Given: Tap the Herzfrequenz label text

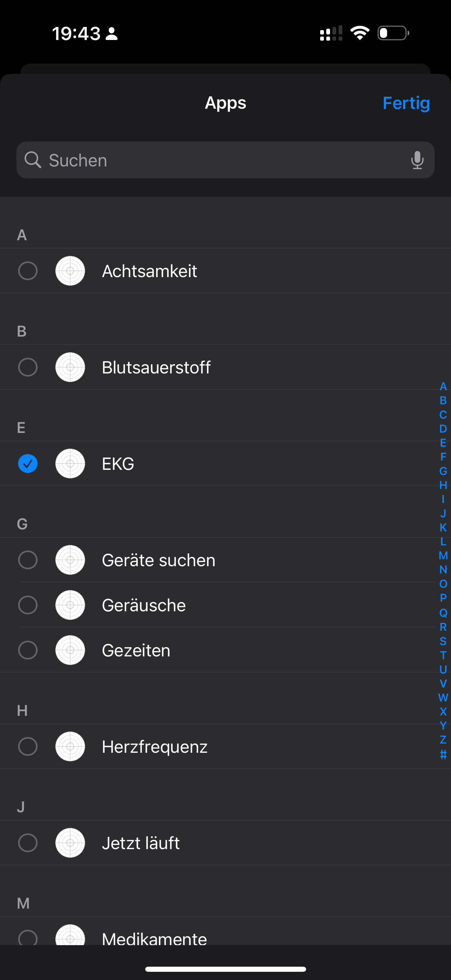Looking at the screenshot, I should coord(154,746).
